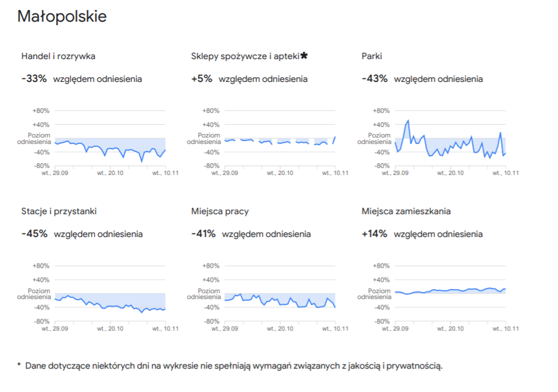Select the footnote text about data quality
The image size is (558, 392).
(x=234, y=366)
